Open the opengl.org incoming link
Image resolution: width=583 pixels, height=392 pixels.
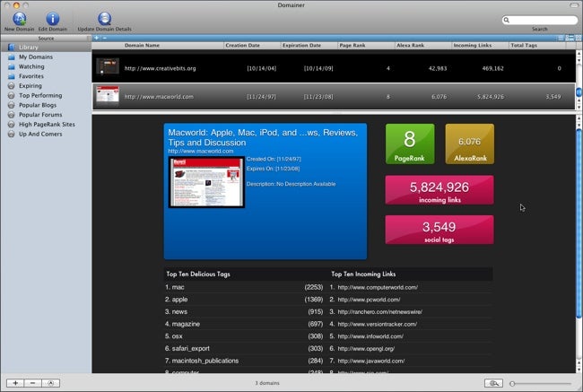(x=366, y=348)
